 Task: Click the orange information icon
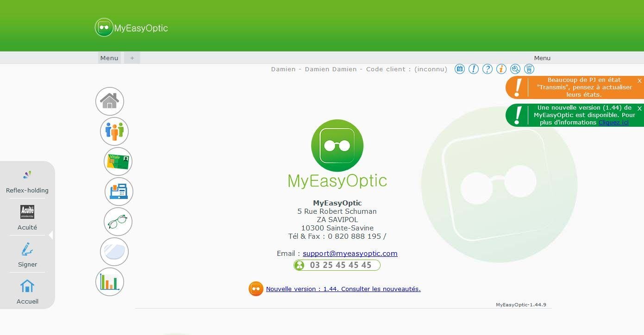[x=501, y=69]
